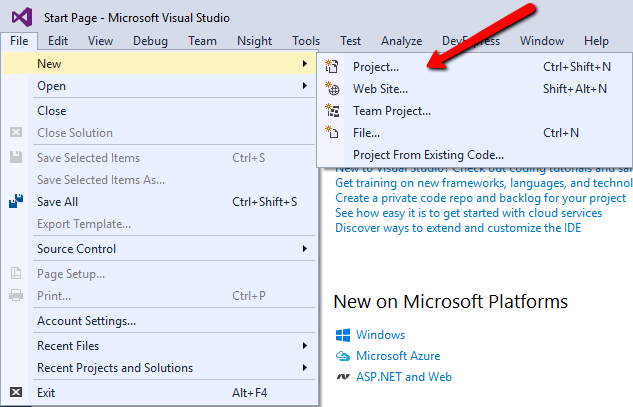Image resolution: width=633 pixels, height=407 pixels.
Task: Click the new Web Site globe icon
Action: tap(333, 88)
